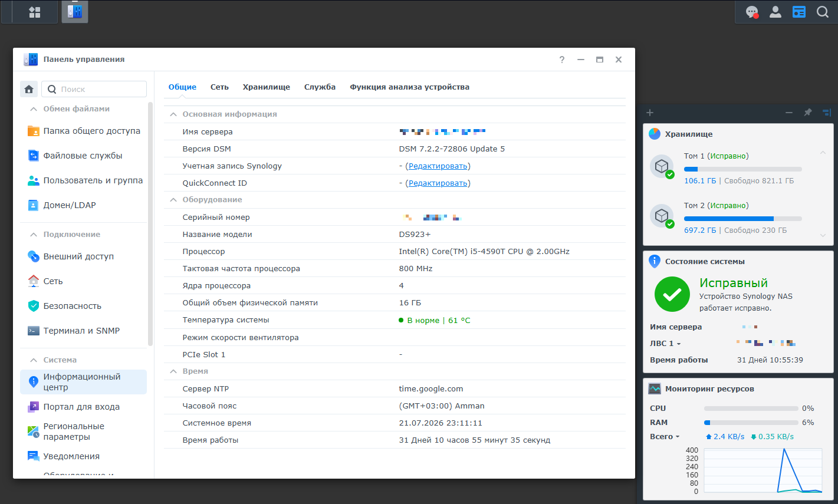Switch to the Хранилище tab
This screenshot has width=838, height=504.
coord(267,87)
